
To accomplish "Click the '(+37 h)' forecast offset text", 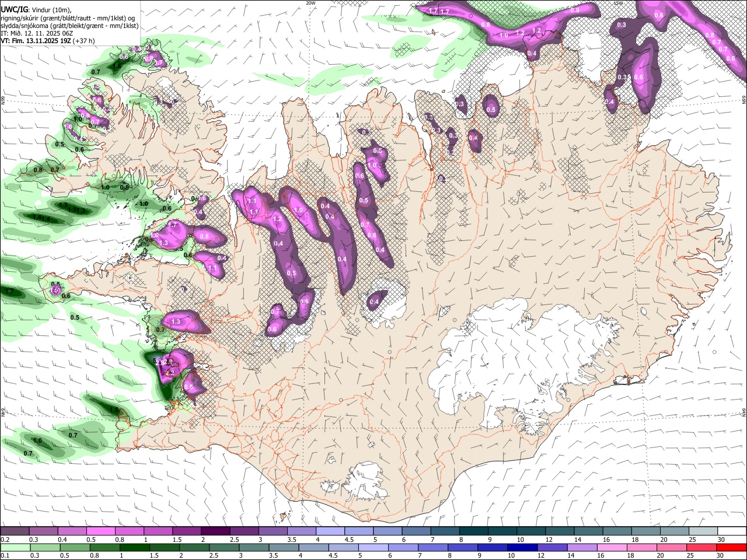I will 85,41.
